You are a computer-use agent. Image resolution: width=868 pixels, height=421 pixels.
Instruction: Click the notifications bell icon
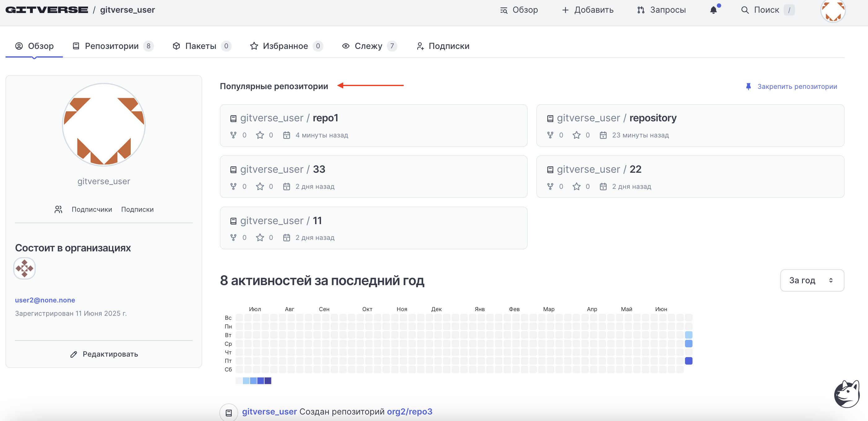pos(713,10)
